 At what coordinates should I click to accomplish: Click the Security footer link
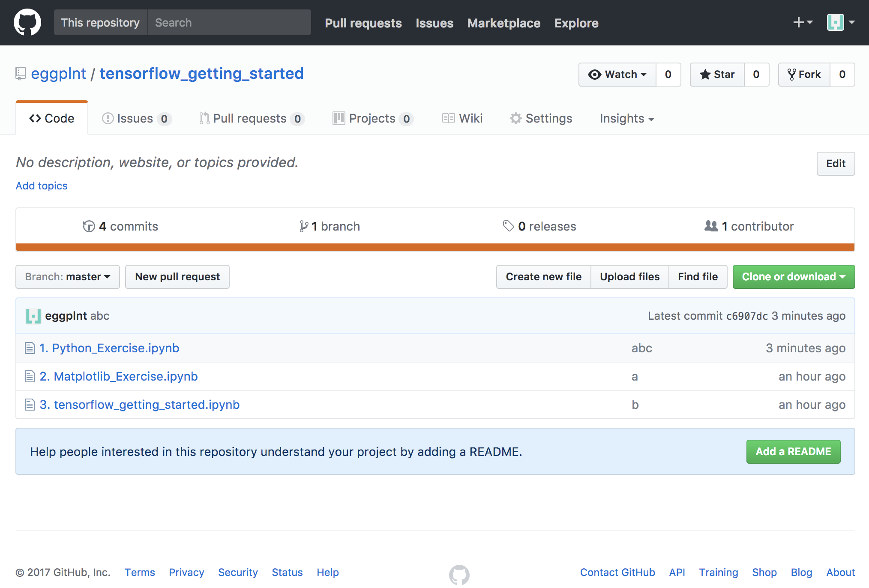238,573
